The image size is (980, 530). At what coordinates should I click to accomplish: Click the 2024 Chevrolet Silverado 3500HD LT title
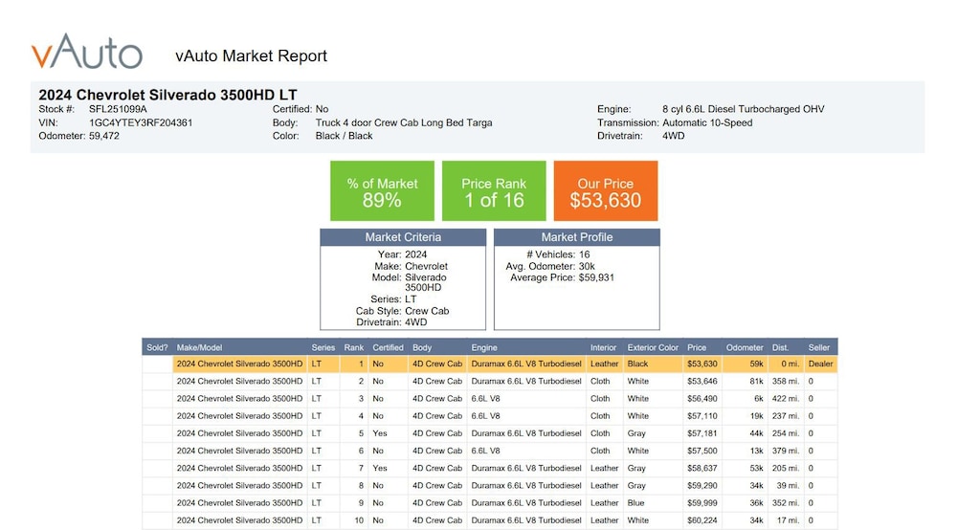click(167, 95)
